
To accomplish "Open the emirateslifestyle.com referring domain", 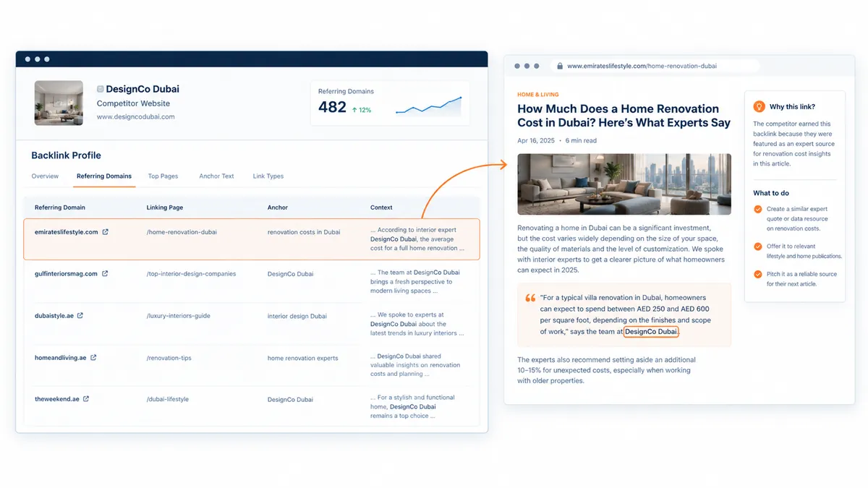I will pos(66,232).
